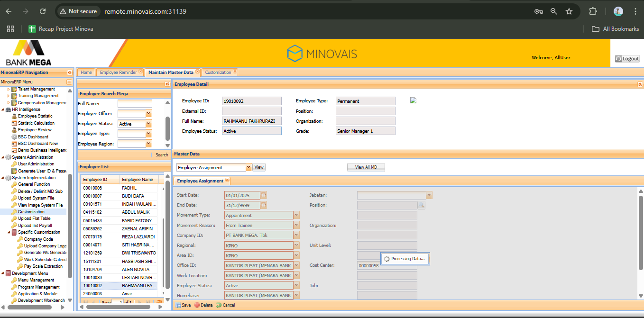Viewport: 644px width, 318px height.
Task: Cancel the employee assignment edit
Action: [x=226, y=305]
